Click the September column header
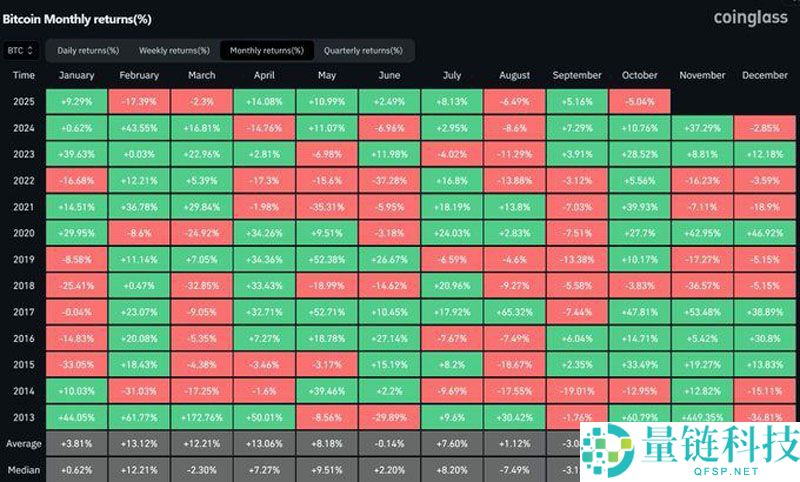The height and width of the screenshot is (482, 800). pos(577,75)
